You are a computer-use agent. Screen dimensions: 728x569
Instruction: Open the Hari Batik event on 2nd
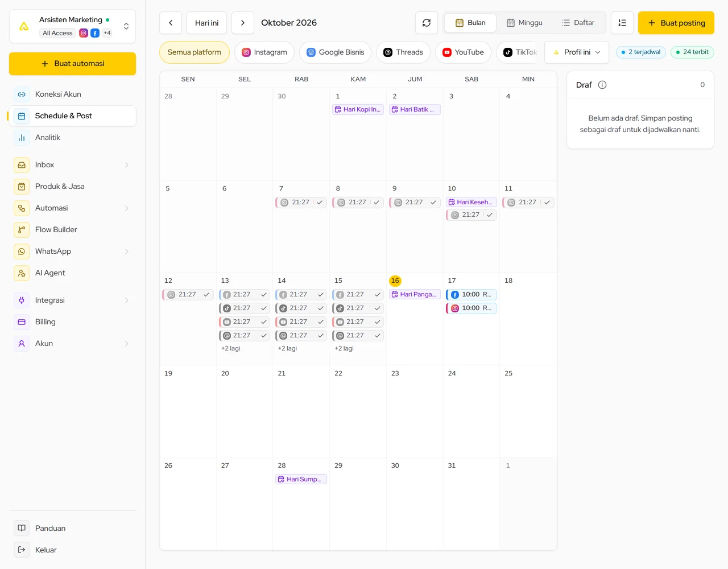[x=415, y=109]
